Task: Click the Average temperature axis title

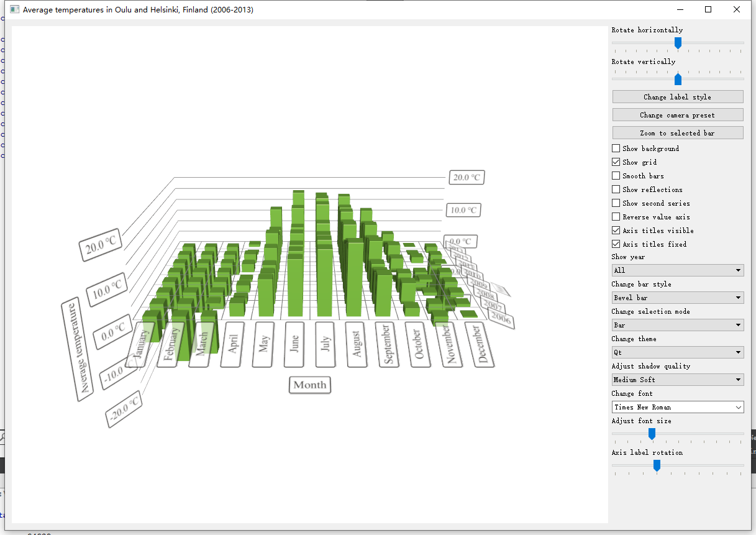Action: tap(78, 349)
